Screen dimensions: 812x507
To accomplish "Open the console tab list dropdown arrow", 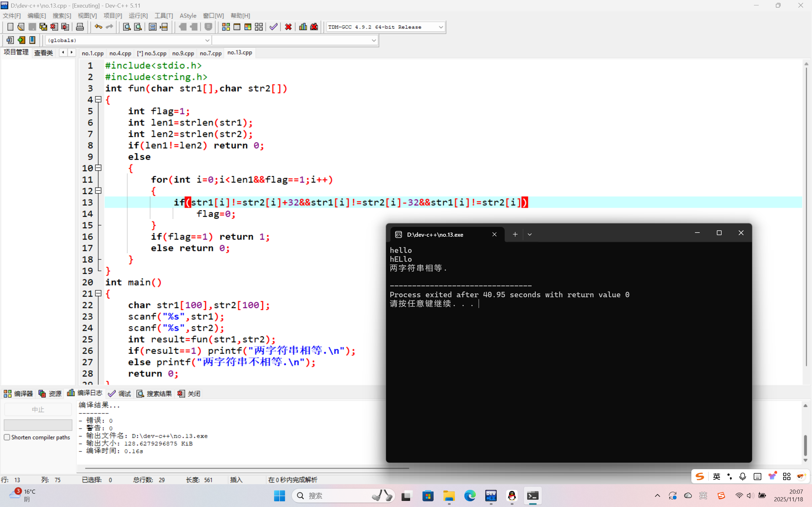I will [x=529, y=234].
